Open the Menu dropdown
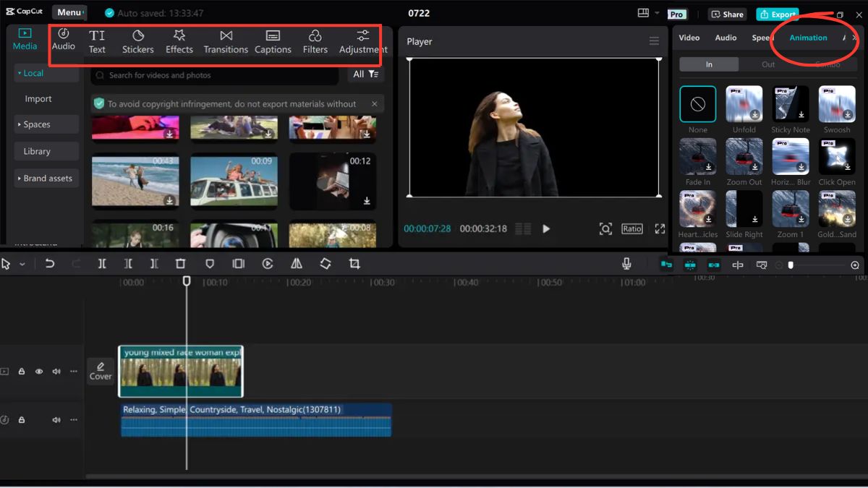The width and height of the screenshot is (868, 488). (69, 12)
